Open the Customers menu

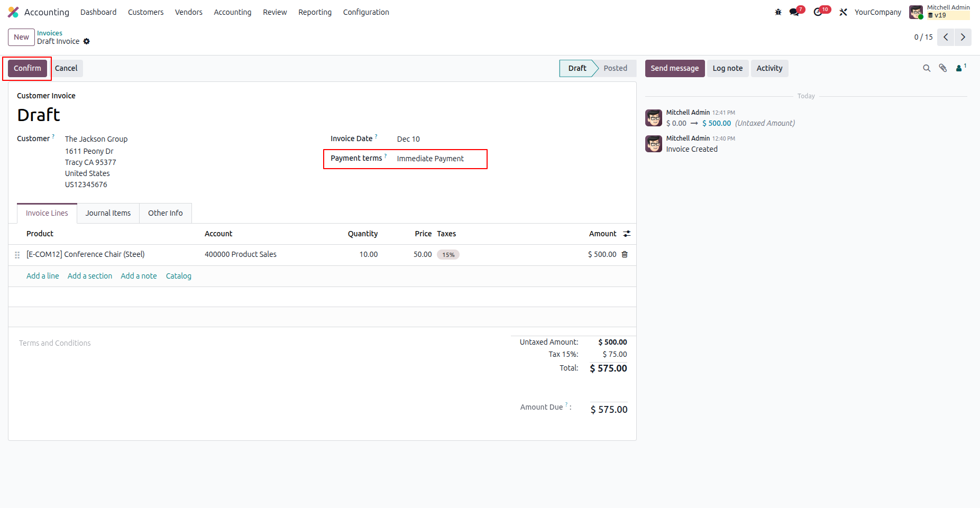pos(145,12)
